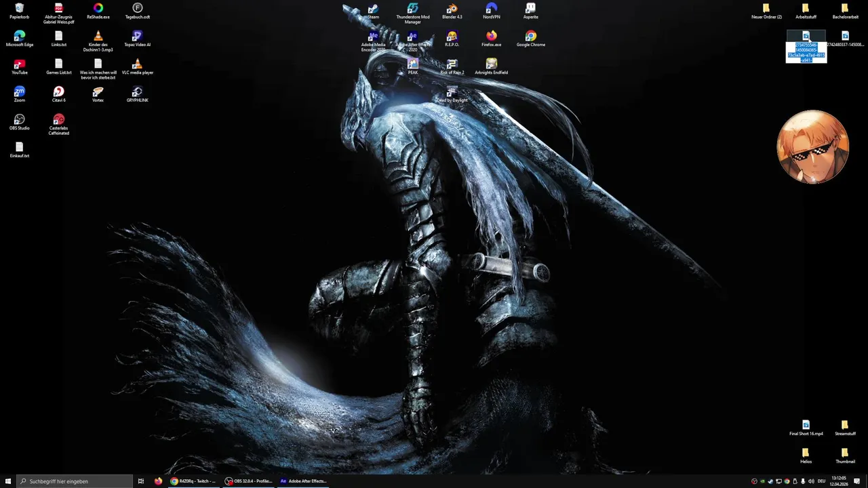Select the Firefox.exe desktop shortcut
Image resolution: width=868 pixels, height=488 pixels.
pyautogui.click(x=491, y=39)
